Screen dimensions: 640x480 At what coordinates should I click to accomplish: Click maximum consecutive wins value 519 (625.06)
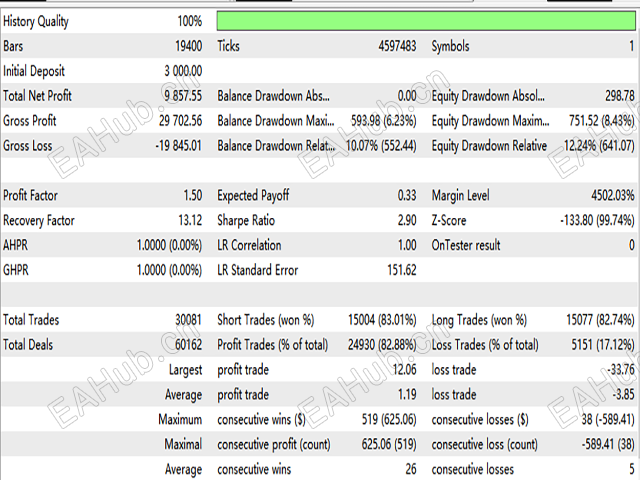(389, 420)
